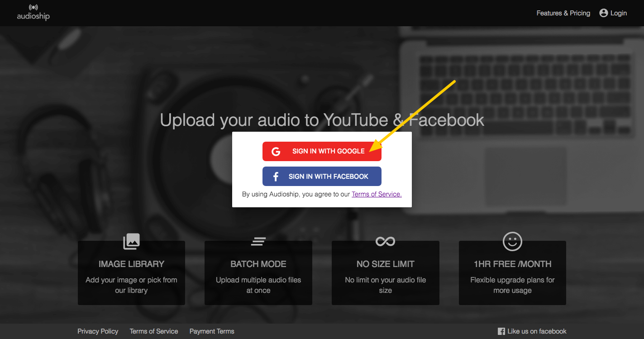Screen dimensions: 644x339
Task: Click 'Add your image or pick from our library' text
Action: pos(131,285)
